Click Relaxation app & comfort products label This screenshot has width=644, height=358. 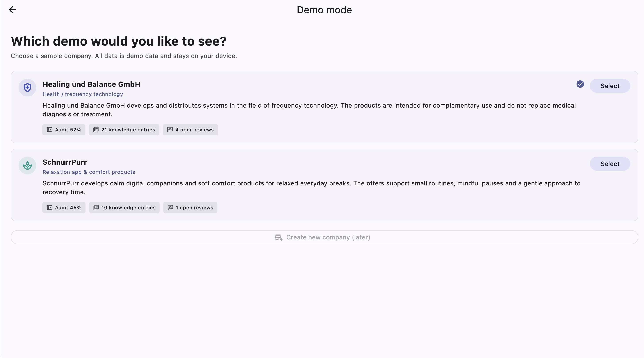point(89,172)
